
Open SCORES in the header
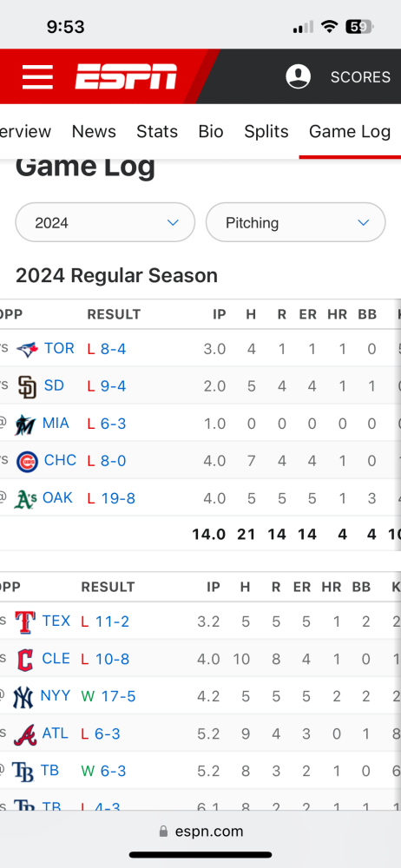[x=360, y=77]
